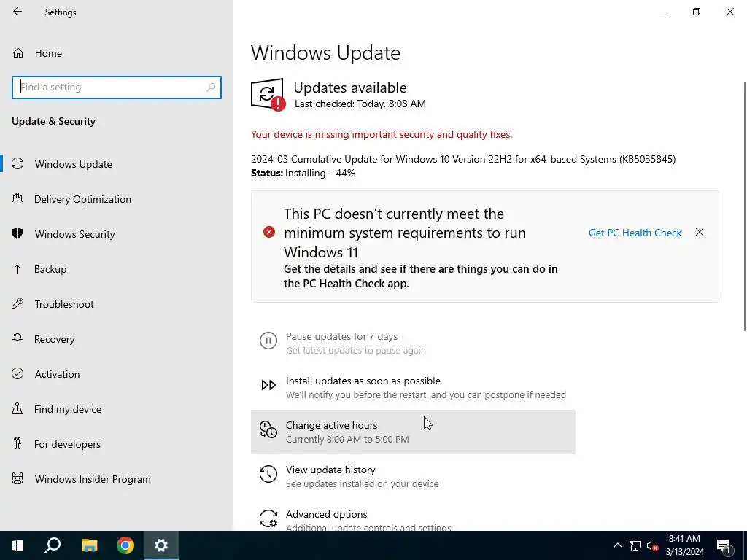The width and height of the screenshot is (747, 560).
Task: Click the search magnifier in Find a setting
Action: tap(211, 87)
